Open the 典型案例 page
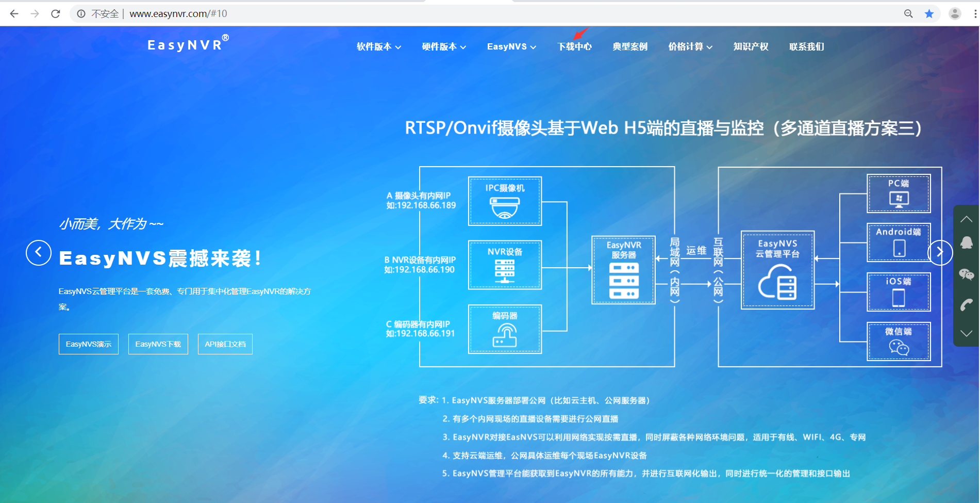The image size is (980, 503). coord(630,46)
